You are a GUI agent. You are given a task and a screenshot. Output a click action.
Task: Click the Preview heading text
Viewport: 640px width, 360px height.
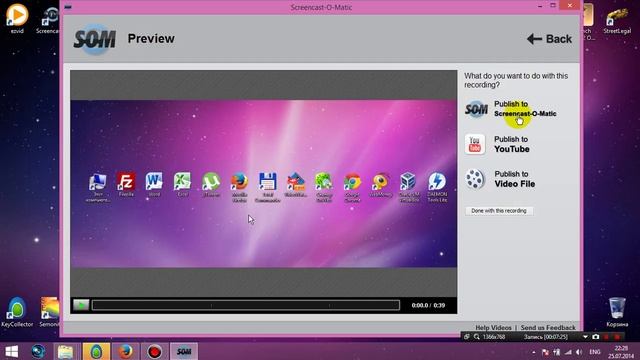coord(151,38)
